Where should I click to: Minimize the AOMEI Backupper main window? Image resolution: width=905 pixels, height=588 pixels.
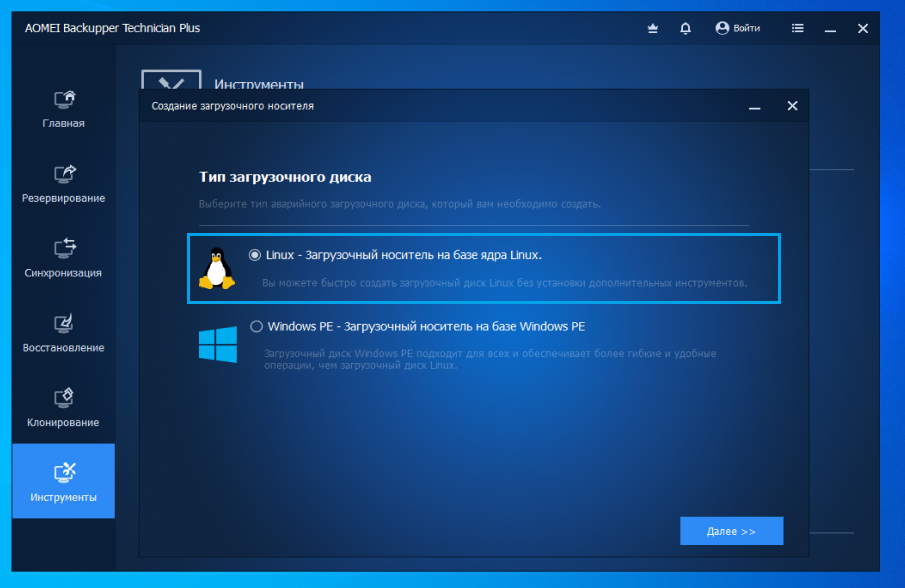pos(830,29)
